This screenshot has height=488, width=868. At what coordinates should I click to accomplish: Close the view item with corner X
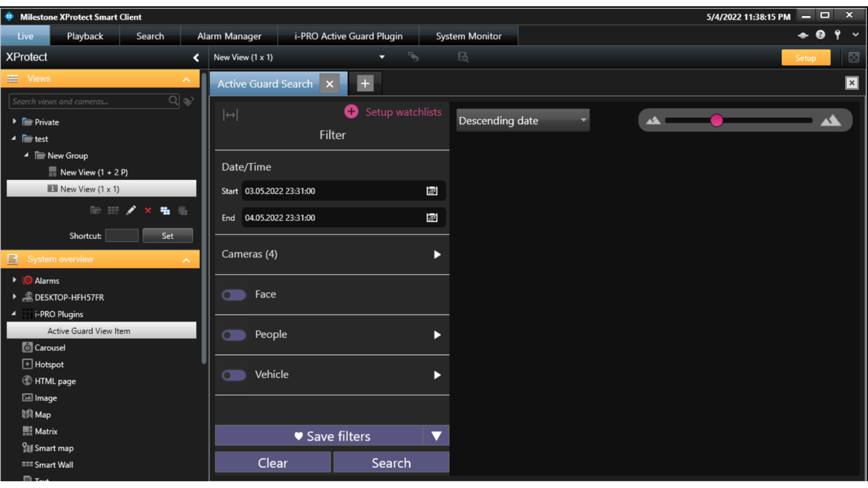click(x=852, y=83)
